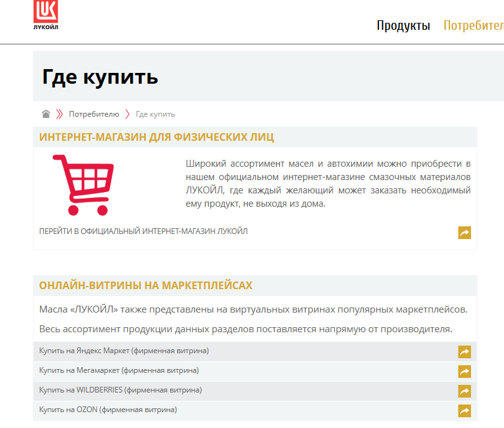Open the Продукты menu
The image size is (504, 428).
pos(403,25)
